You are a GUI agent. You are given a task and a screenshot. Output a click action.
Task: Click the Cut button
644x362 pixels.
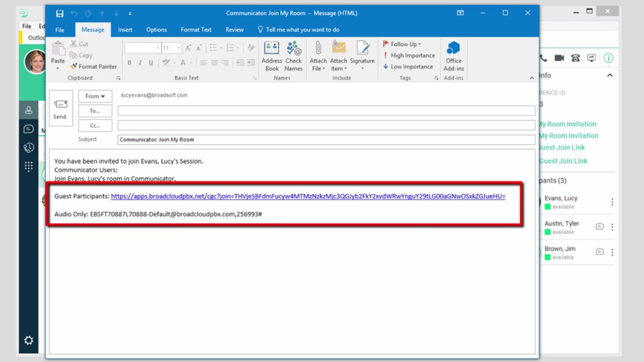79,44
